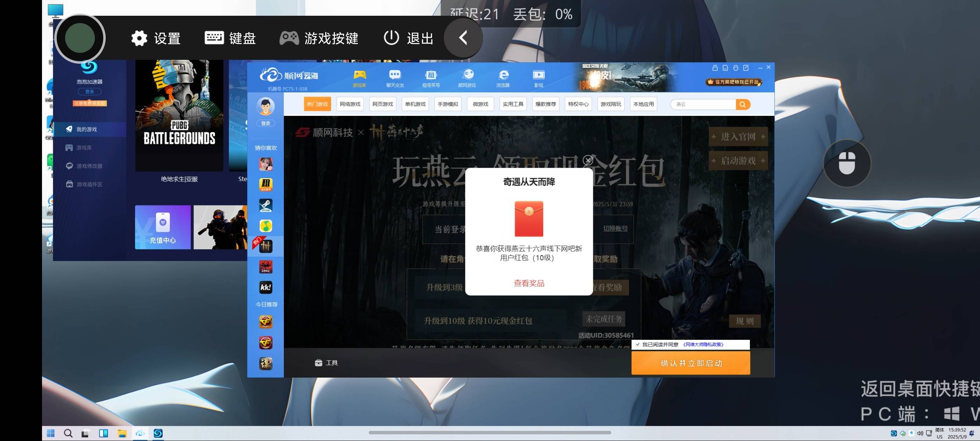980x441 pixels.
Task: Open 游戏库 in 顺网云海 top bar
Action: point(359,78)
